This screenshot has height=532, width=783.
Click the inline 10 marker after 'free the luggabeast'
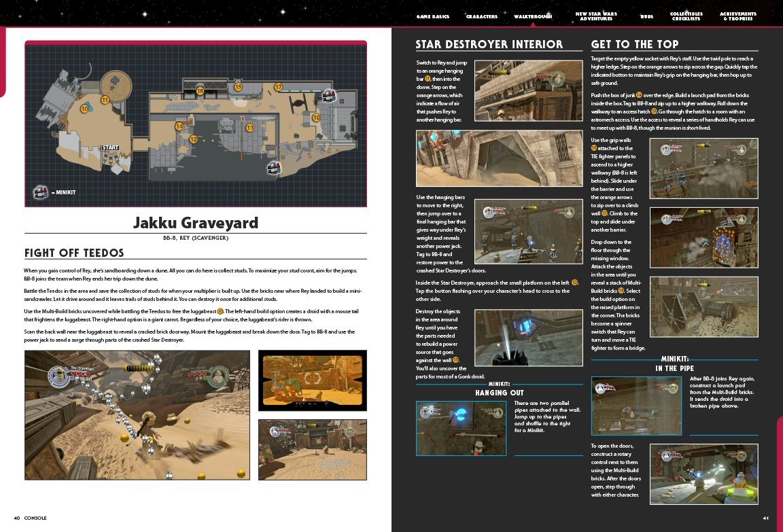(x=220, y=311)
